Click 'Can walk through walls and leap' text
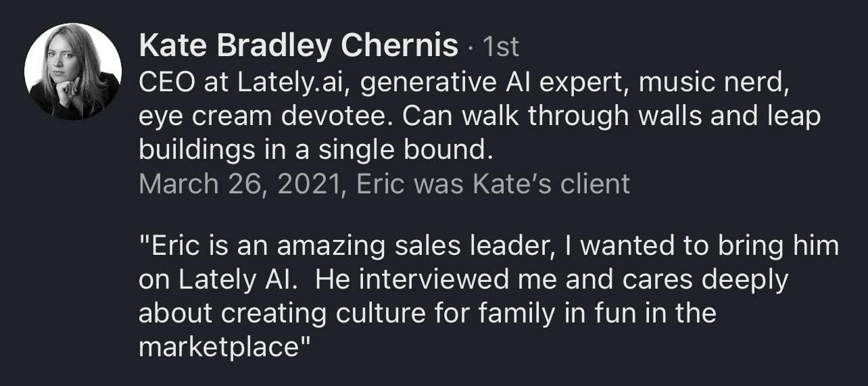Viewport: 868px width, 386px height. (x=611, y=116)
